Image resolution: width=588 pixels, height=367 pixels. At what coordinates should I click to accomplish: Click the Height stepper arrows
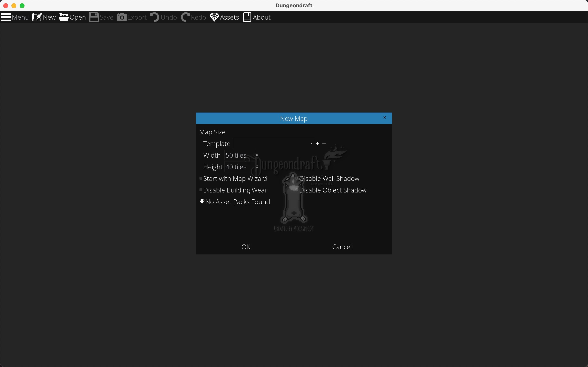[257, 167]
